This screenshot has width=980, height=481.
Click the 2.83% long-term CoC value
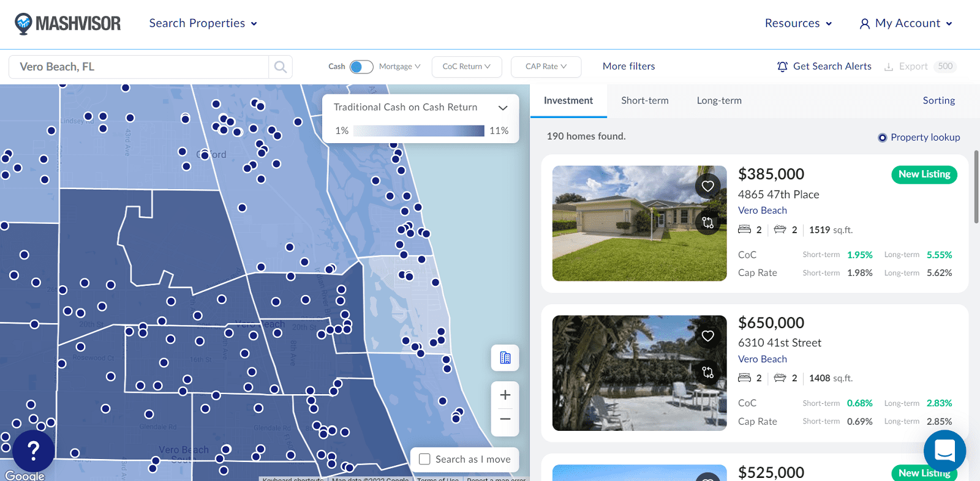pos(939,403)
